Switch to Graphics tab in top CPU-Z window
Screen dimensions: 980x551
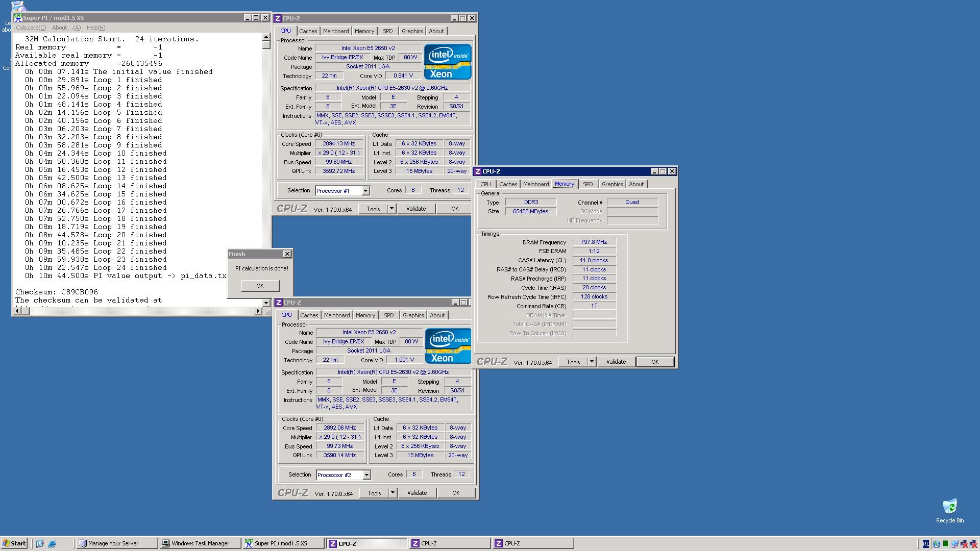point(412,31)
